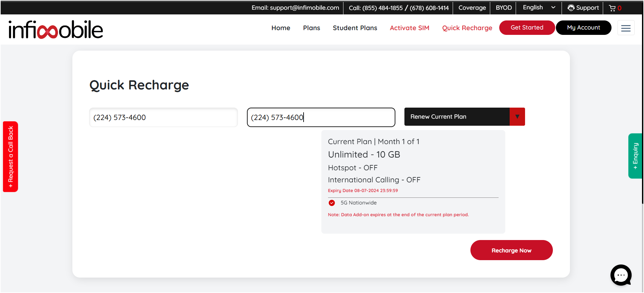
Task: Open the Coverage link in top bar
Action: (472, 8)
